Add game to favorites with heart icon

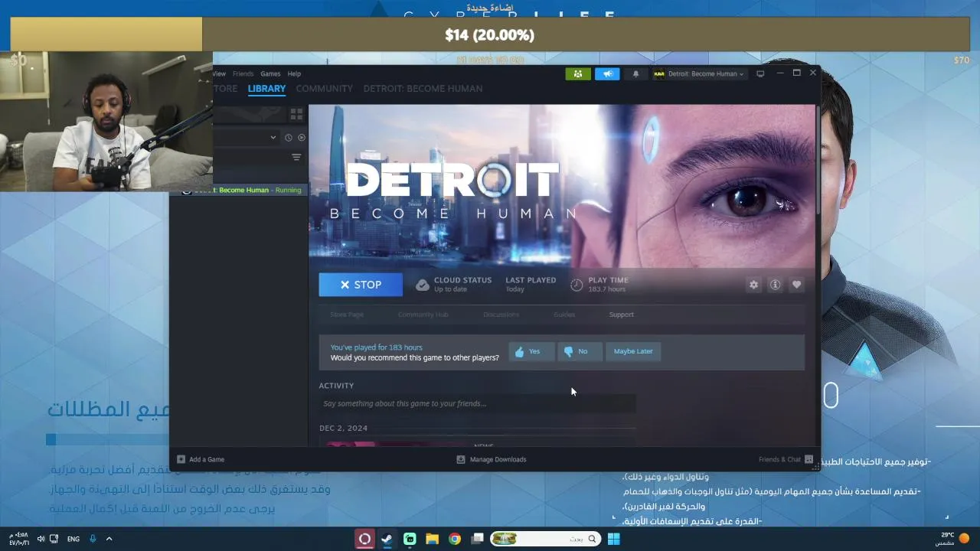coord(796,285)
